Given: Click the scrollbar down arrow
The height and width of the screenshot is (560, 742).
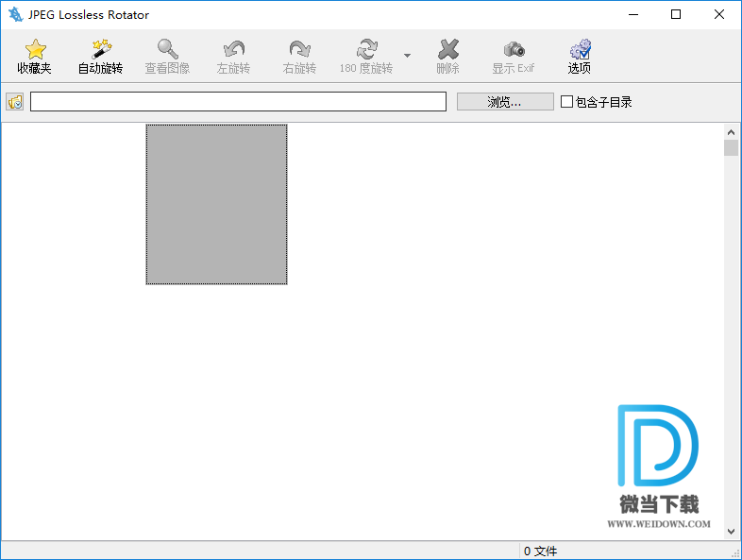Looking at the screenshot, I should click(x=731, y=532).
